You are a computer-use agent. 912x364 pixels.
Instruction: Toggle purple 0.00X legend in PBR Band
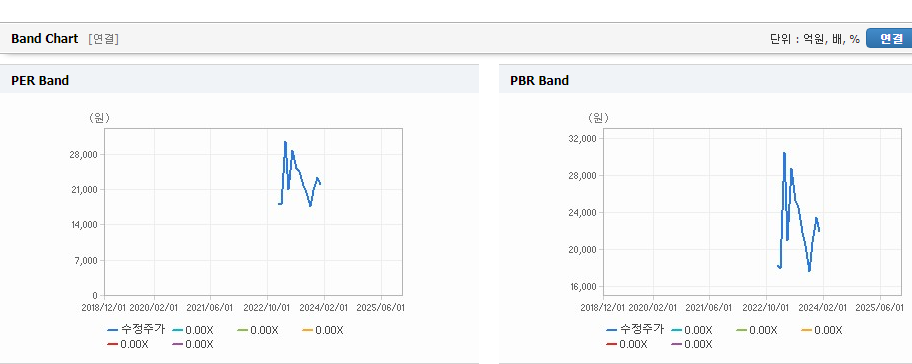click(x=692, y=344)
